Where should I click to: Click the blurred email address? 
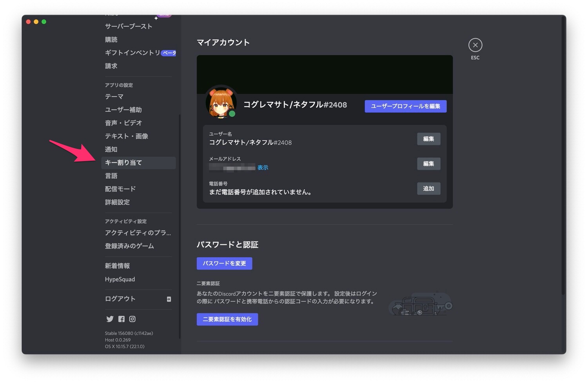[232, 168]
